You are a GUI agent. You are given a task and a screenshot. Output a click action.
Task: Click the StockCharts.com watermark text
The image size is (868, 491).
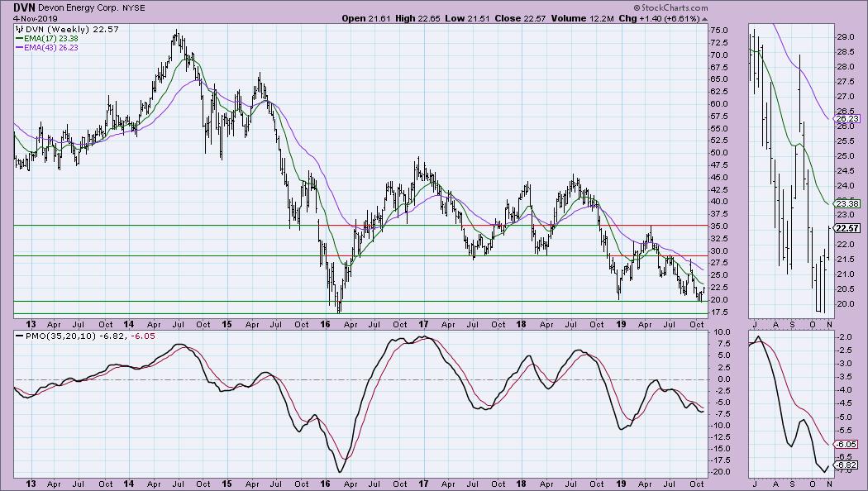(674, 7)
